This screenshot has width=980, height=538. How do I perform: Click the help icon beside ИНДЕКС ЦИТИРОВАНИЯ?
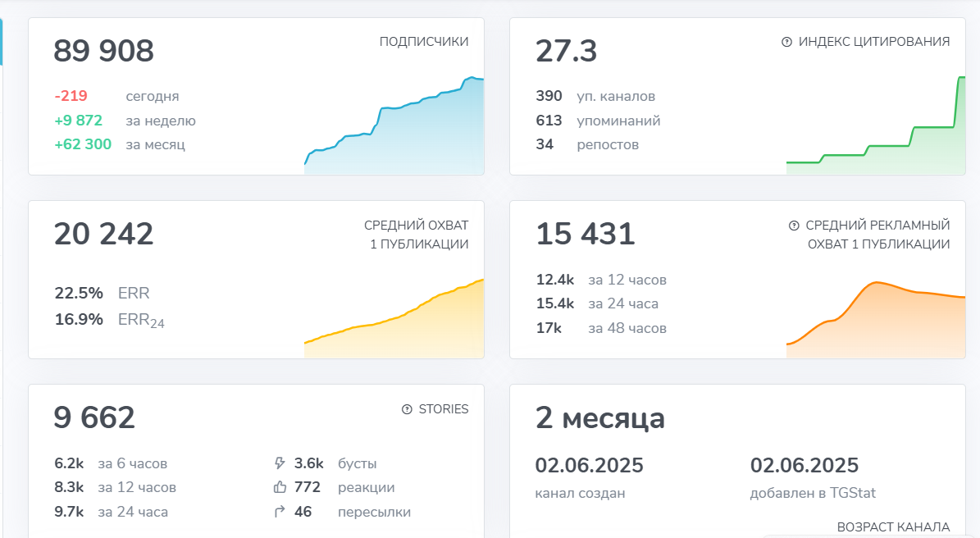(x=787, y=42)
